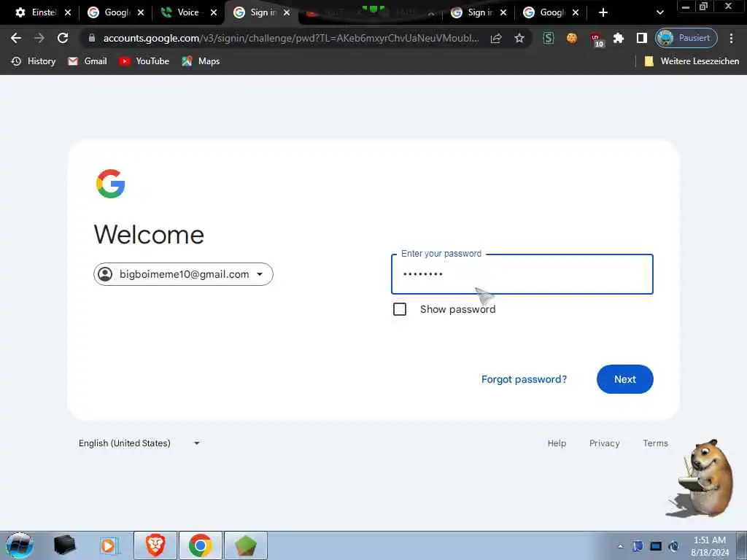This screenshot has width=747, height=560.
Task: Open the YouTube bookmark
Action: 144,61
